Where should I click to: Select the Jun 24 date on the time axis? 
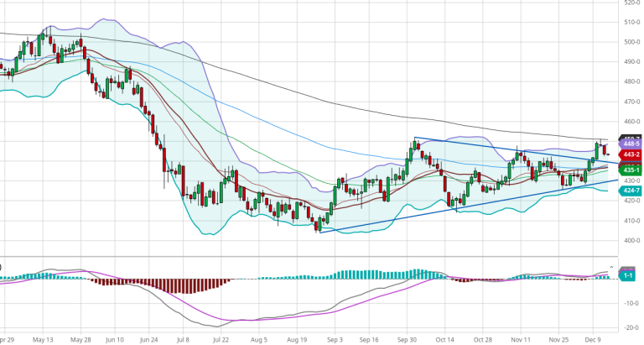(x=151, y=340)
